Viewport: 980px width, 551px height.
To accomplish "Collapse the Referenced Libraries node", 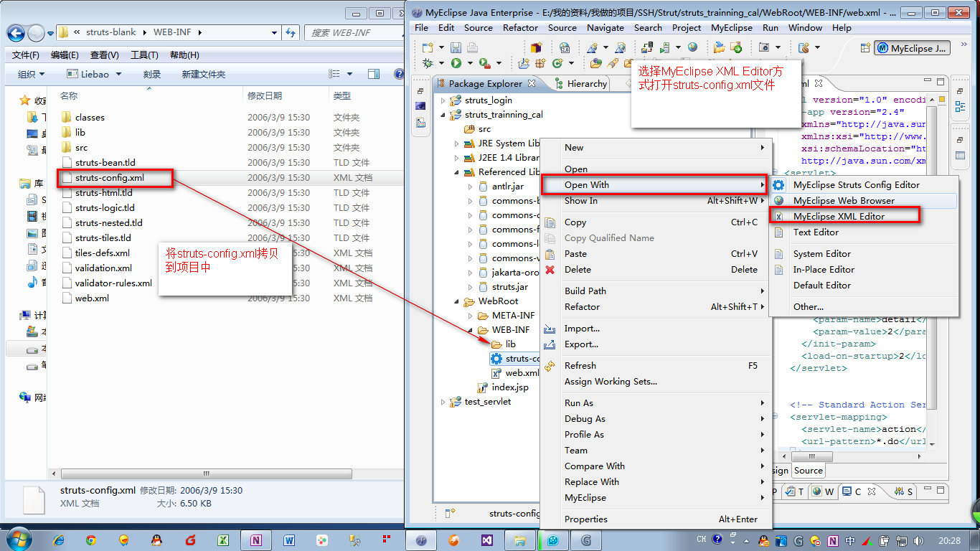I will 456,172.
